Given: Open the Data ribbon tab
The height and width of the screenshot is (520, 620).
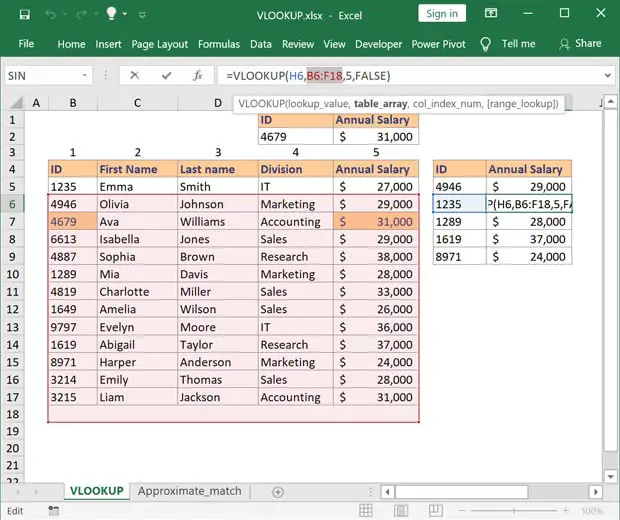Looking at the screenshot, I should (261, 44).
